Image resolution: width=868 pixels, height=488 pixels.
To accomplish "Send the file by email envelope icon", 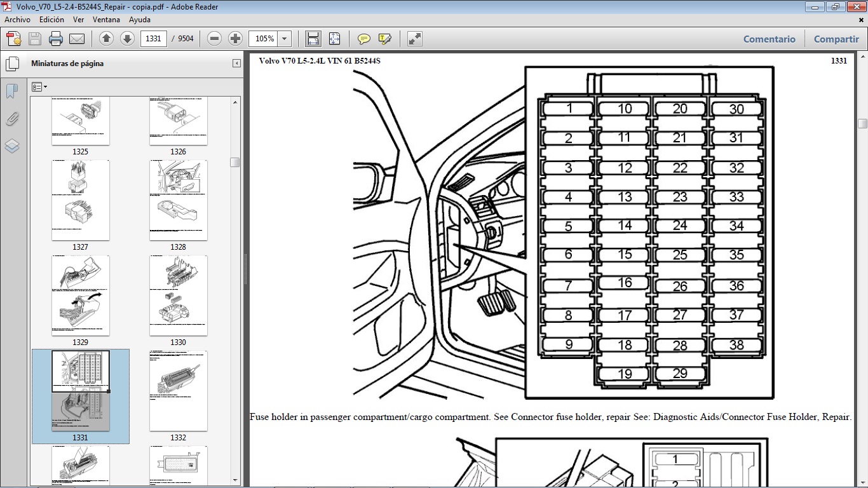I will click(77, 39).
